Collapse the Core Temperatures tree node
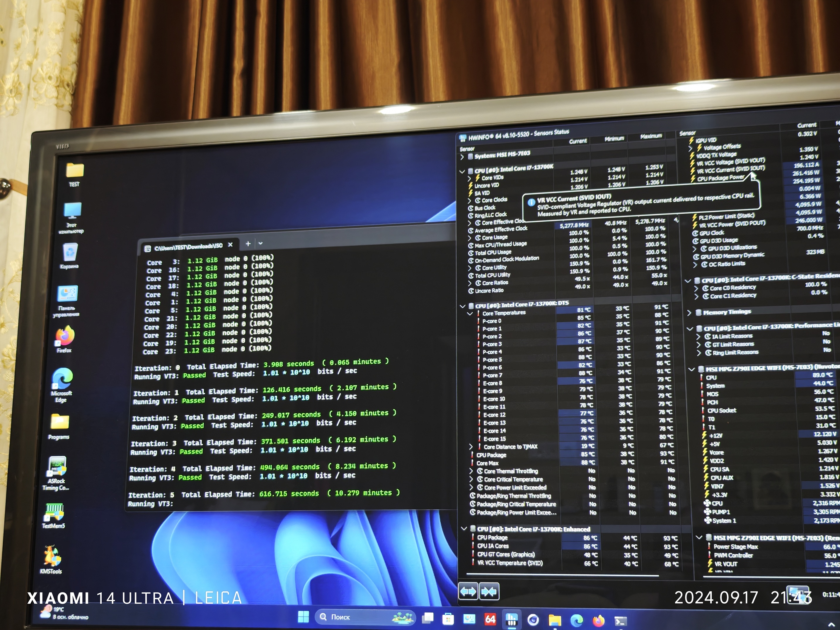This screenshot has height=630, width=840. [x=470, y=314]
